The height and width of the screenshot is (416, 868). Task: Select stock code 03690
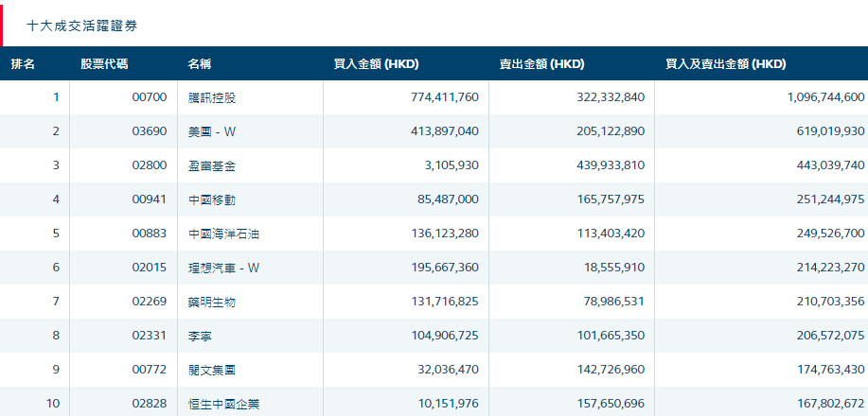tap(150, 131)
